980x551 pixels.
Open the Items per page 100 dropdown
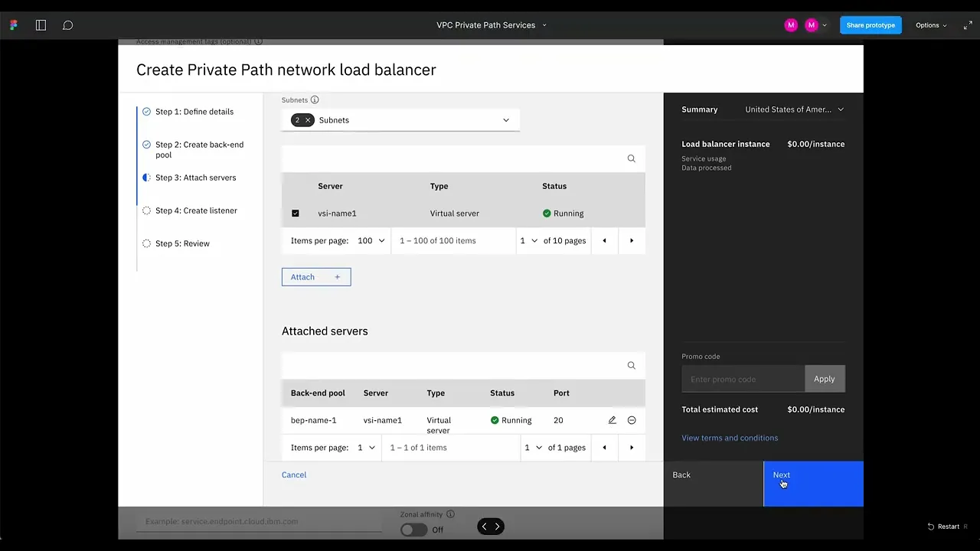(x=371, y=240)
